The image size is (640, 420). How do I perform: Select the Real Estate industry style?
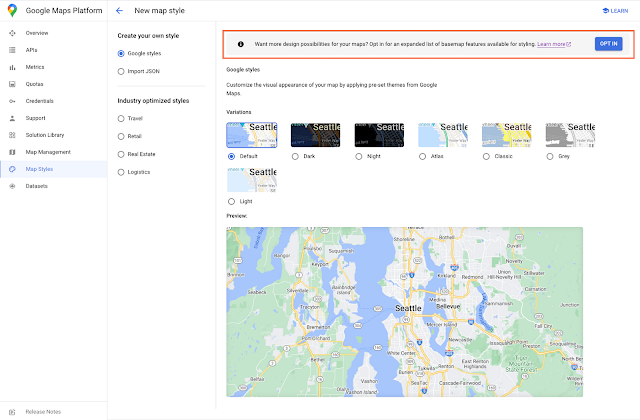pyautogui.click(x=121, y=154)
